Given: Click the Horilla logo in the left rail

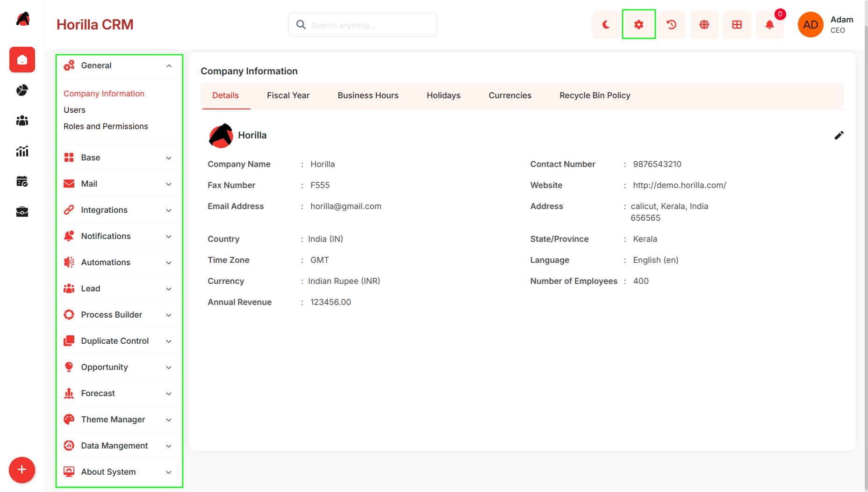Looking at the screenshot, I should (22, 20).
